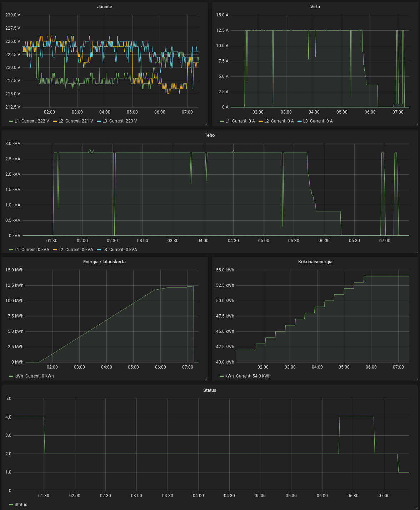
Task: Click L3 blue line icon in Teho legend
Action: pyautogui.click(x=99, y=250)
